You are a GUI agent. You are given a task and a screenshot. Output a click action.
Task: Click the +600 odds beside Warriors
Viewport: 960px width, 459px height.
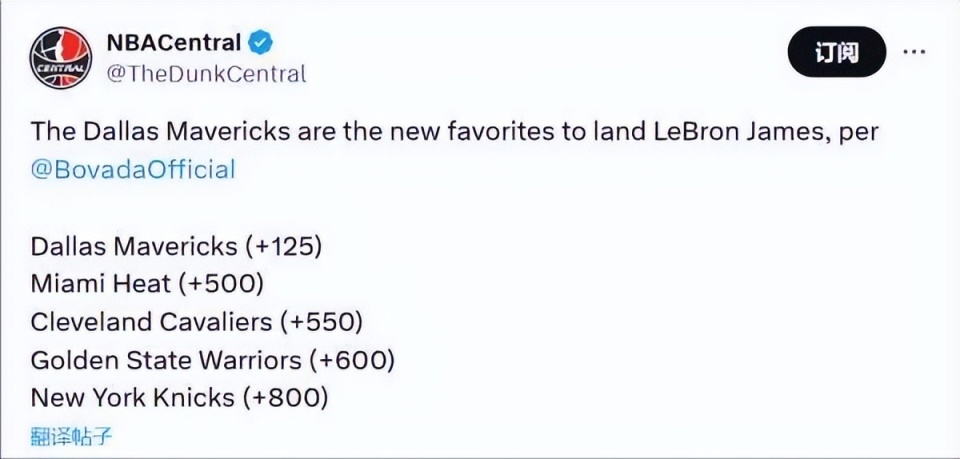pyautogui.click(x=354, y=360)
